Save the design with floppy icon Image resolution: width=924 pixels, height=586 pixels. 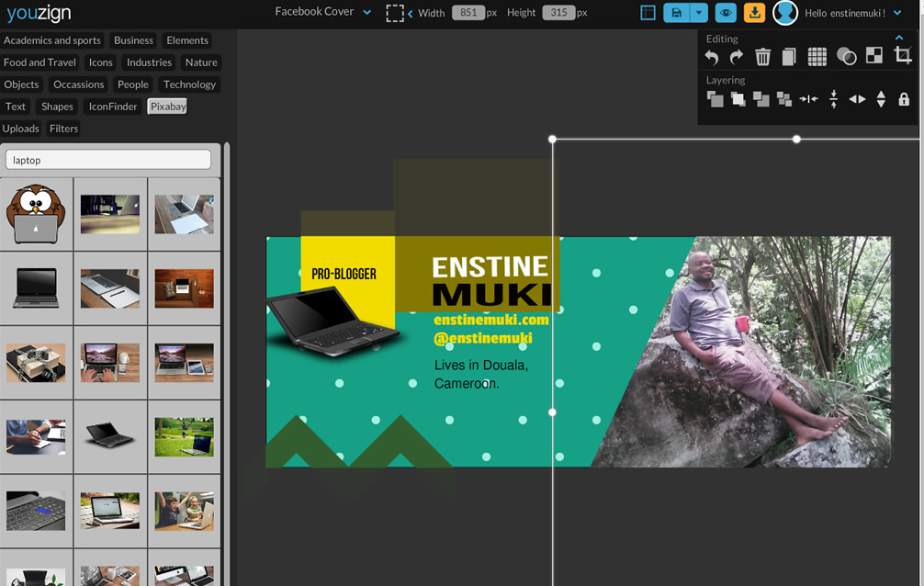tap(677, 12)
